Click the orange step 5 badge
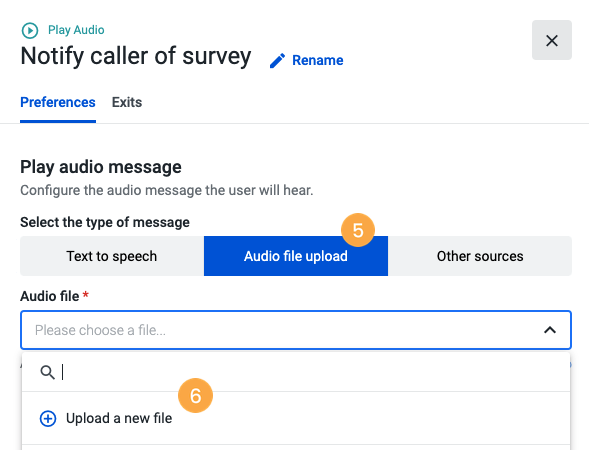The width and height of the screenshot is (589, 450). click(x=358, y=230)
